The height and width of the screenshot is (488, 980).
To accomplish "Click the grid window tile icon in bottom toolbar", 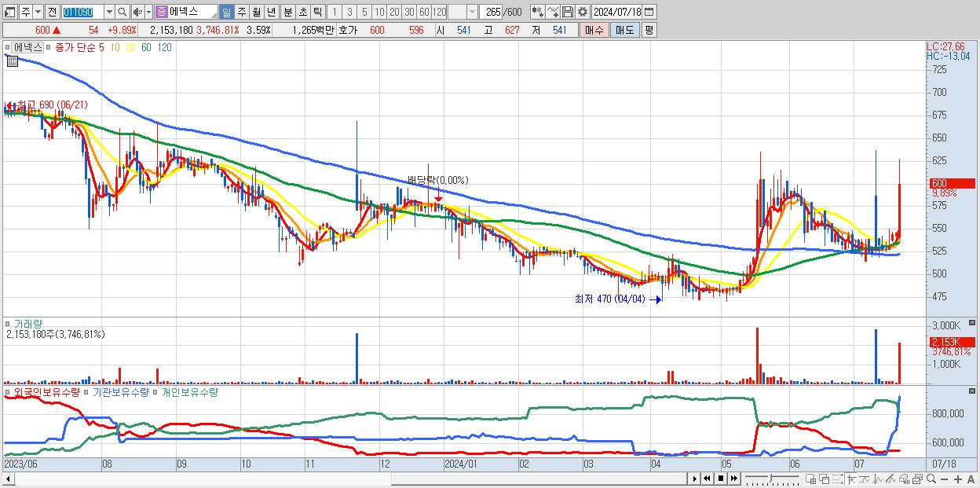I will (811, 479).
